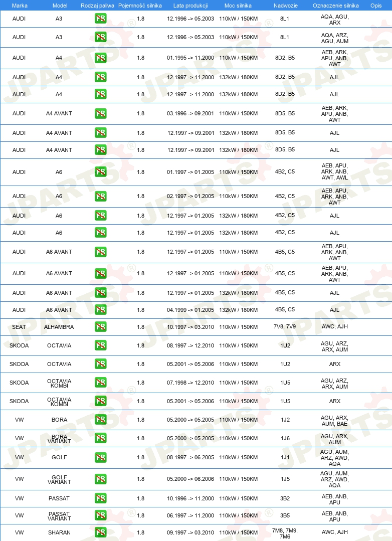Click the Oznaczenie silnika column header
This screenshot has height=541, width=392.
point(335,6)
